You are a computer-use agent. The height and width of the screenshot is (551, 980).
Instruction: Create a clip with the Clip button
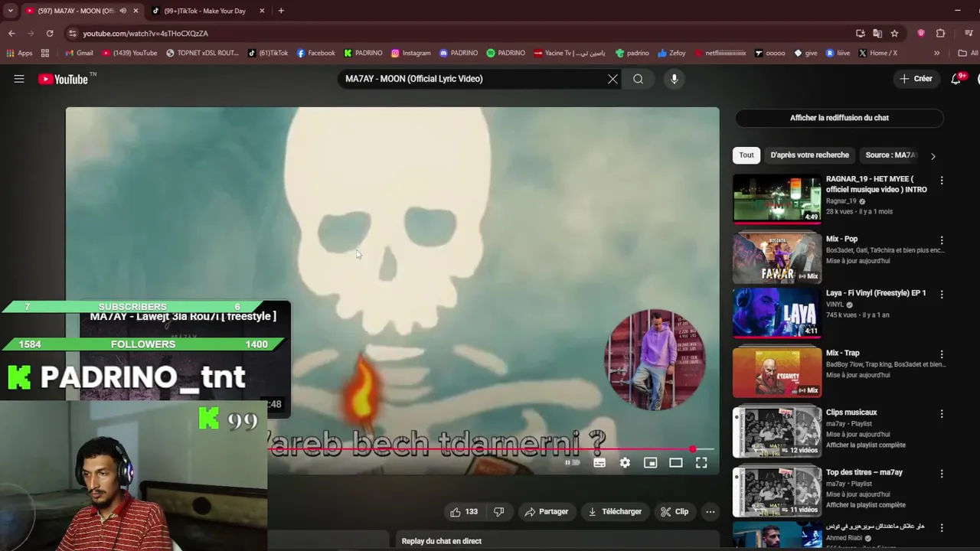tap(675, 512)
